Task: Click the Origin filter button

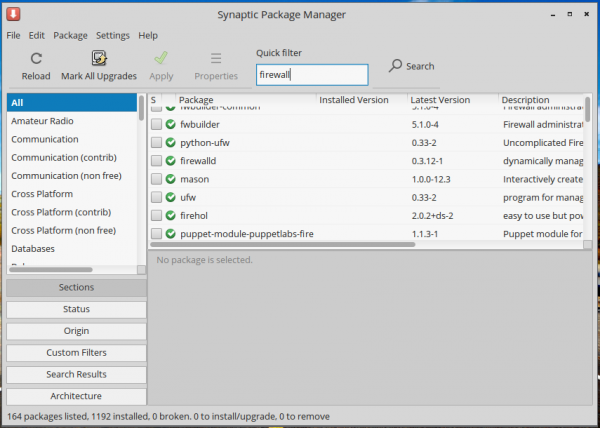Action: point(76,331)
